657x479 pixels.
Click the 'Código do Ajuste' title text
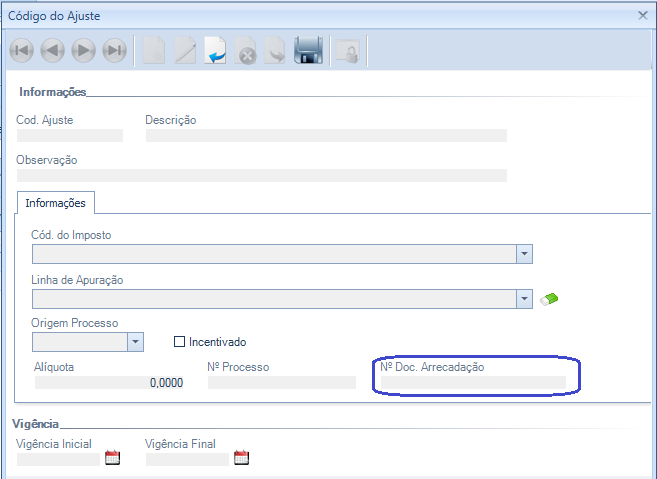54,16
